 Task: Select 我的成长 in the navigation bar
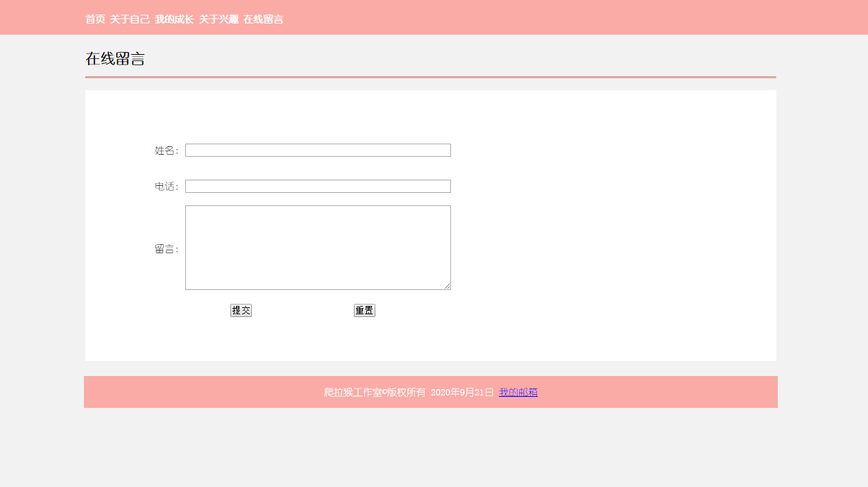174,19
